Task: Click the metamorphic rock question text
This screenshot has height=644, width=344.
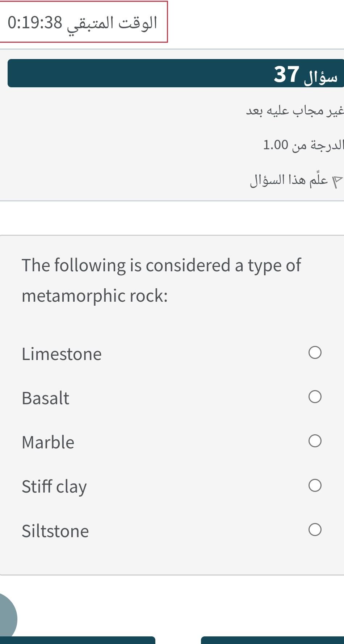Action: coord(161,280)
